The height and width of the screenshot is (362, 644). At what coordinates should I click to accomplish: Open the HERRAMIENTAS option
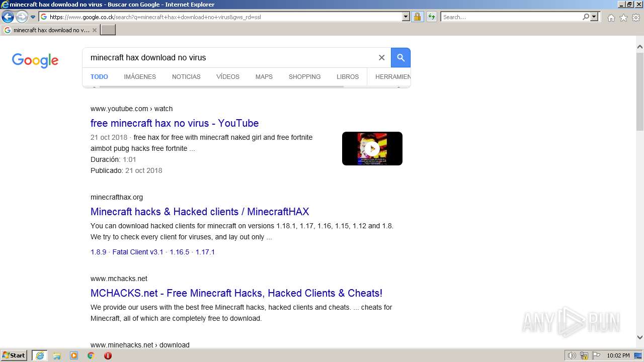[393, 77]
